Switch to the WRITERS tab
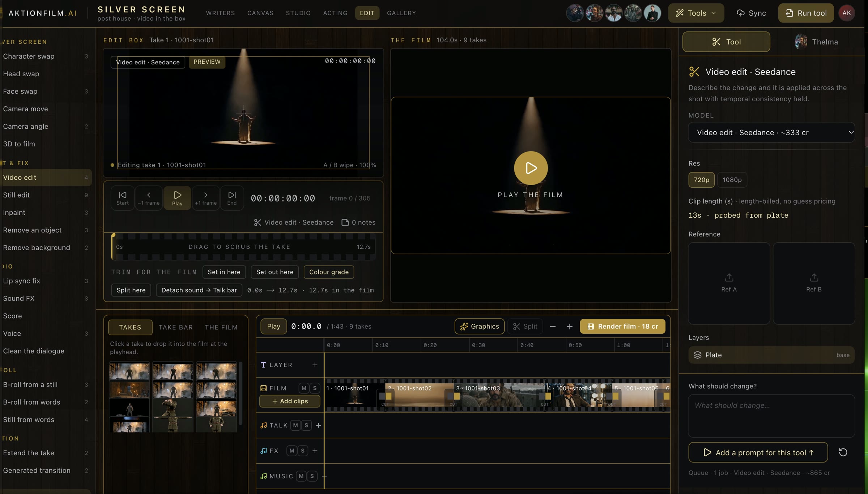The width and height of the screenshot is (868, 494). 220,13
